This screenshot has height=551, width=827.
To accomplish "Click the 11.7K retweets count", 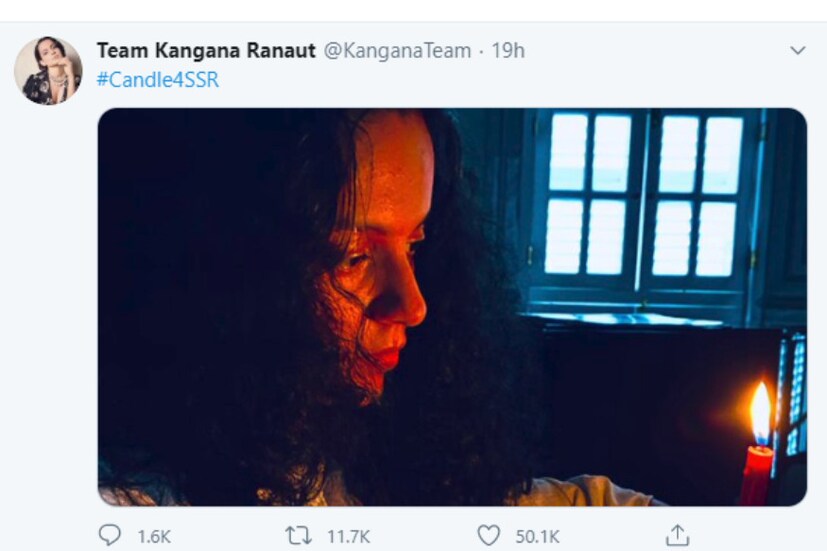I will coord(348,537).
